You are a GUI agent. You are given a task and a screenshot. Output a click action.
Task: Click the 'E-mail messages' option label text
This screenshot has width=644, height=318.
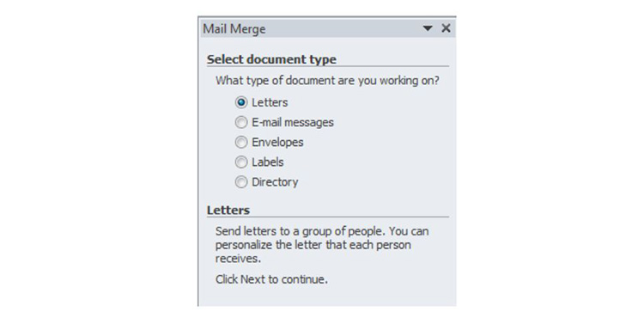click(293, 122)
